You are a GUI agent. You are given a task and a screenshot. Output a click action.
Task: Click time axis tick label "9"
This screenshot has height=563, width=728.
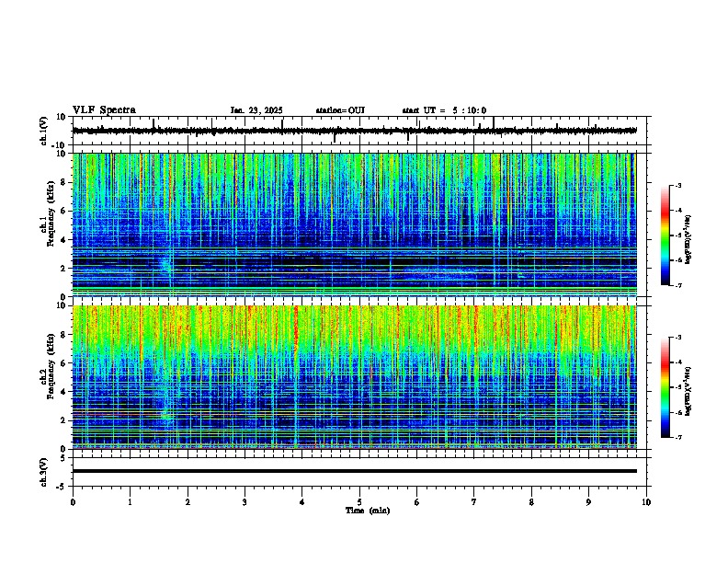(x=588, y=502)
